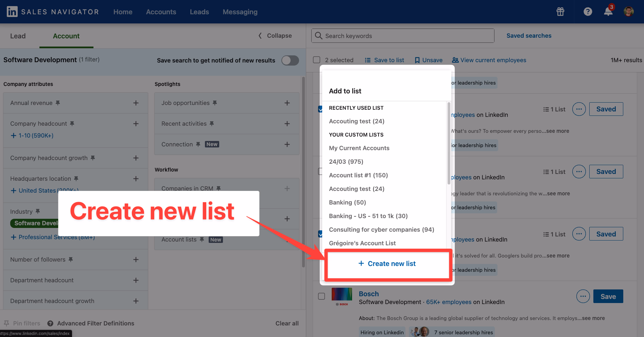Select the 24/03 (975) list

pyautogui.click(x=346, y=162)
